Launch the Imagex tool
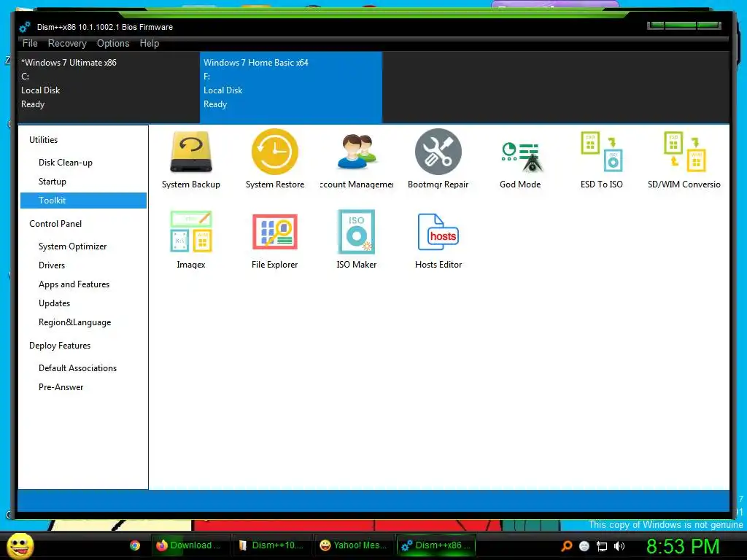The height and width of the screenshot is (560, 747). tap(190, 239)
